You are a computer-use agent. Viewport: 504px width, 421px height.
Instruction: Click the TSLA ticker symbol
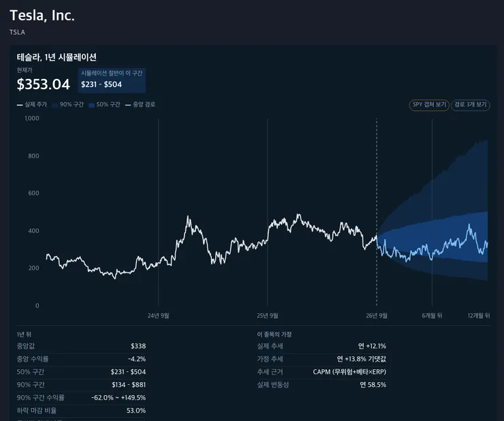17,32
